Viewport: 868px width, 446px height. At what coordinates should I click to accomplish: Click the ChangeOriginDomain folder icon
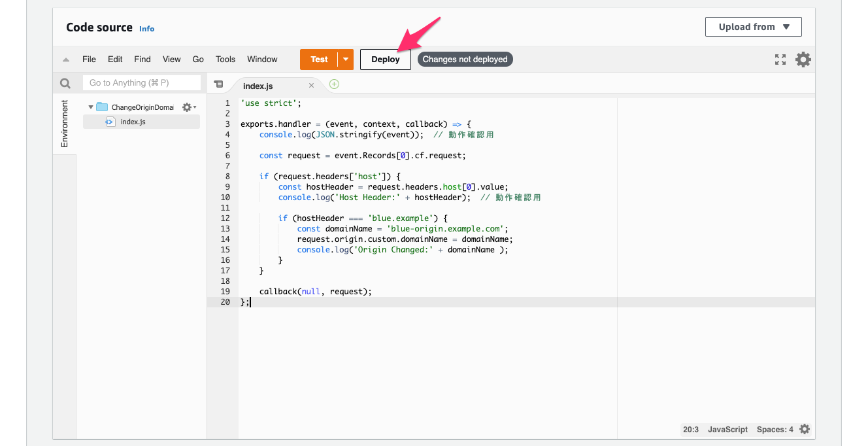(102, 107)
